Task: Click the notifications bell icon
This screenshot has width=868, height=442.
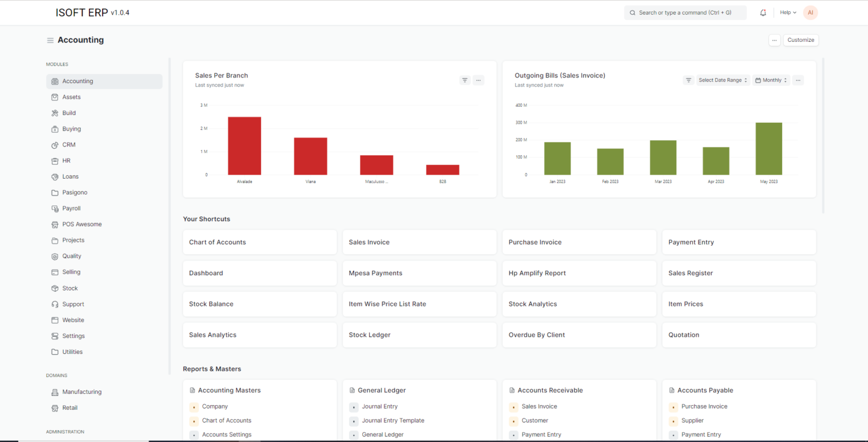Action: tap(763, 12)
